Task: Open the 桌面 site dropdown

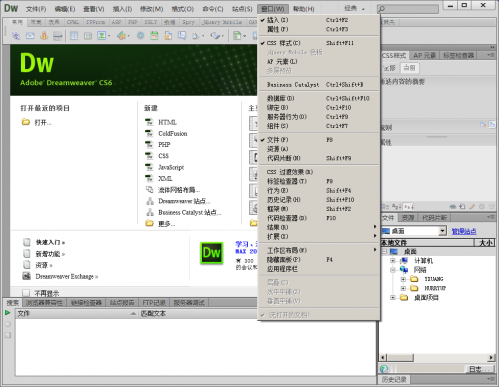Action: coord(442,231)
